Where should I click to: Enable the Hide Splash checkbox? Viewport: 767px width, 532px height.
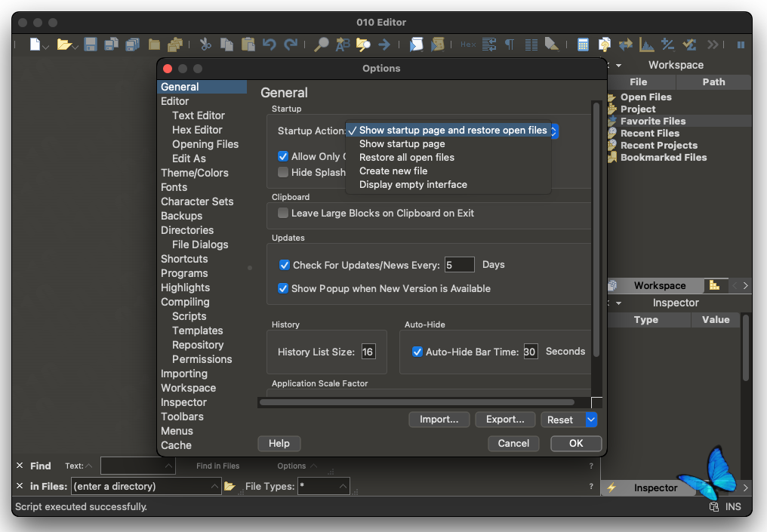(283, 172)
